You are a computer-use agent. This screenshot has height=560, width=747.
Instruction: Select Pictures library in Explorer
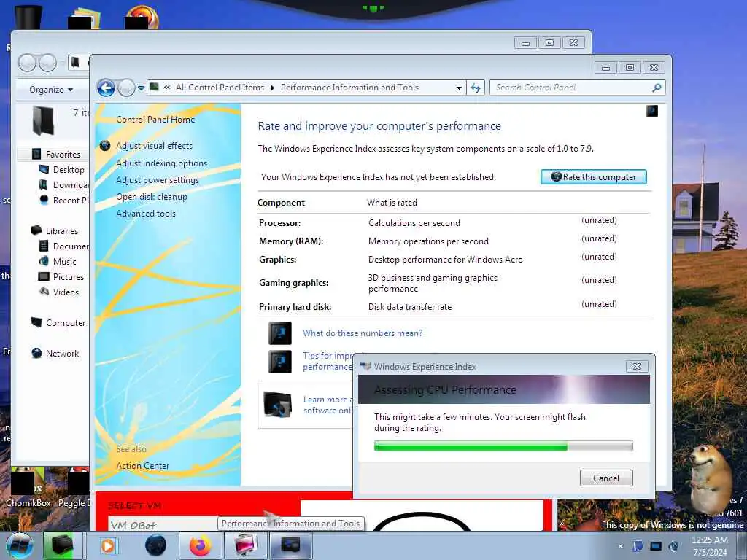[x=69, y=277]
